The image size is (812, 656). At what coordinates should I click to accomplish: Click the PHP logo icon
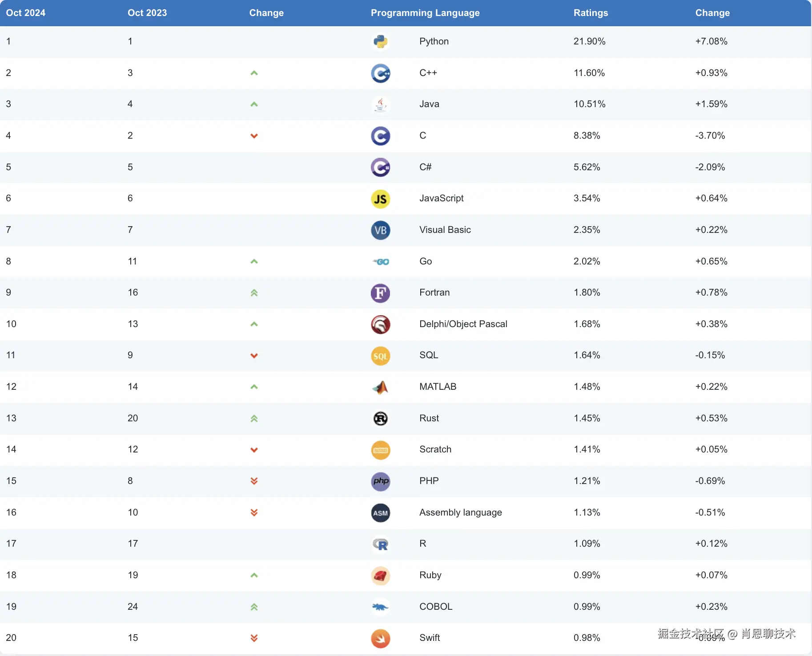click(380, 481)
